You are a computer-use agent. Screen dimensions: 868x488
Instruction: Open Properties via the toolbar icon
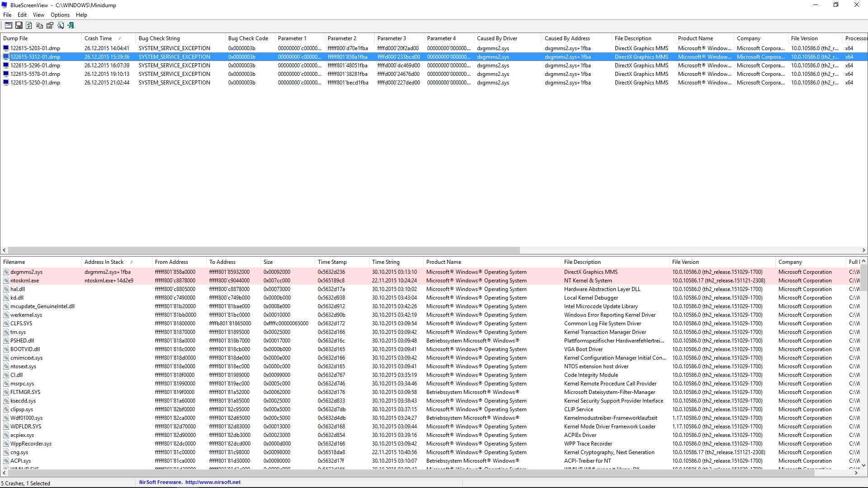50,26
